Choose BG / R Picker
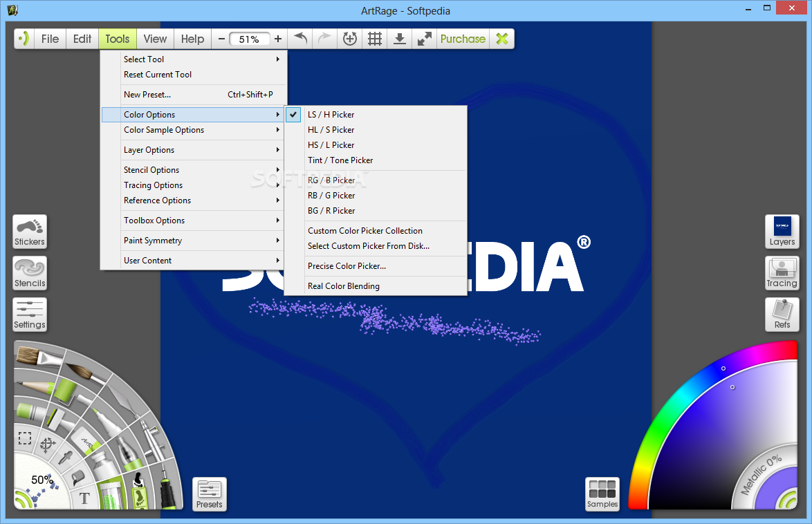Image resolution: width=812 pixels, height=524 pixels. [x=376, y=211]
